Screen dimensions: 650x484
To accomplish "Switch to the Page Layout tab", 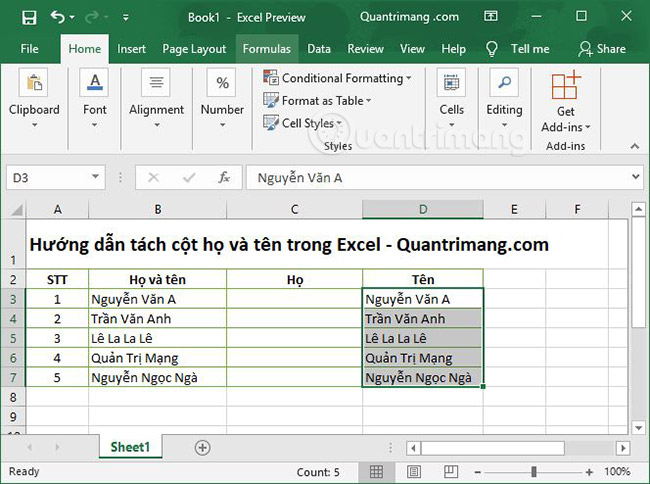I will (194, 49).
